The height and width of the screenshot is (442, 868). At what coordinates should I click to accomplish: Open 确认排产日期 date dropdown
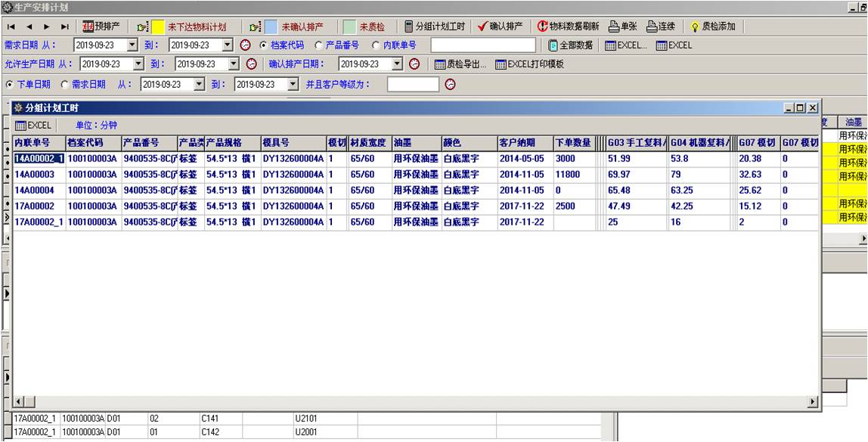click(x=398, y=64)
